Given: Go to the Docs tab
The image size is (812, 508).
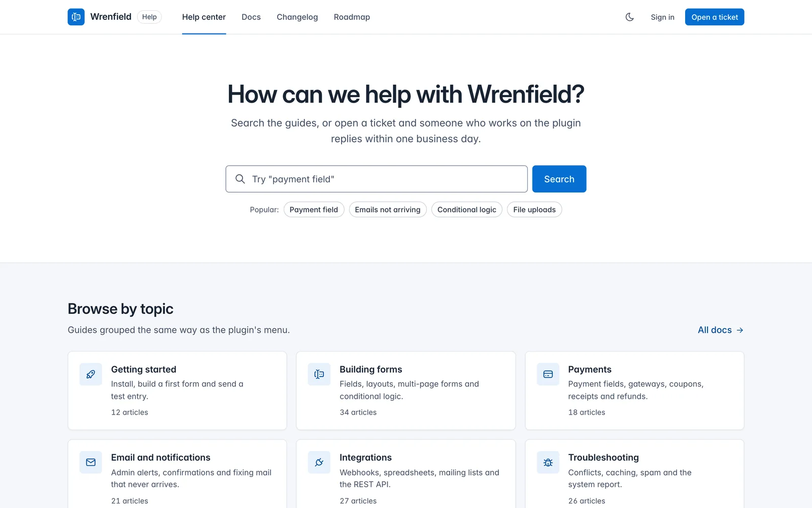Looking at the screenshot, I should 251,17.
